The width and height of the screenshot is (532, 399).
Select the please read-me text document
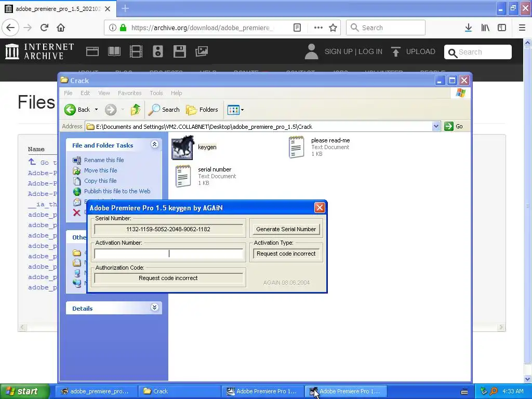[x=320, y=147]
